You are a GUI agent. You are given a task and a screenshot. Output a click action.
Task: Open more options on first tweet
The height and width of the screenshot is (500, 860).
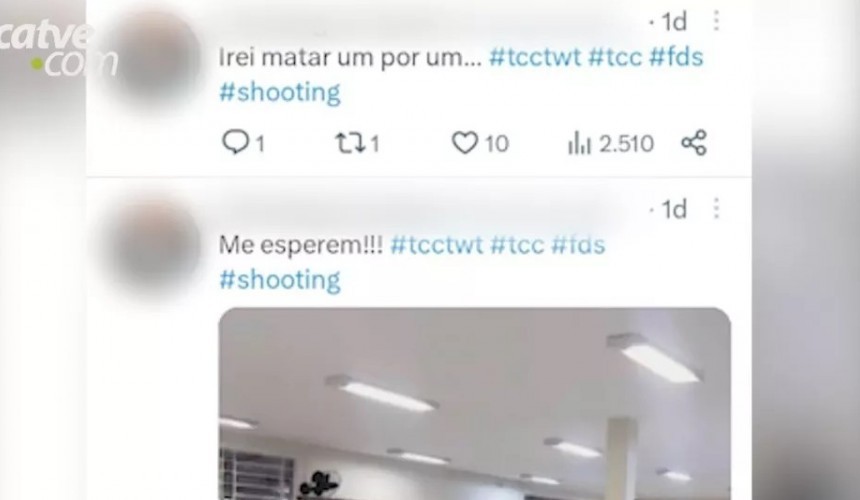point(716,21)
